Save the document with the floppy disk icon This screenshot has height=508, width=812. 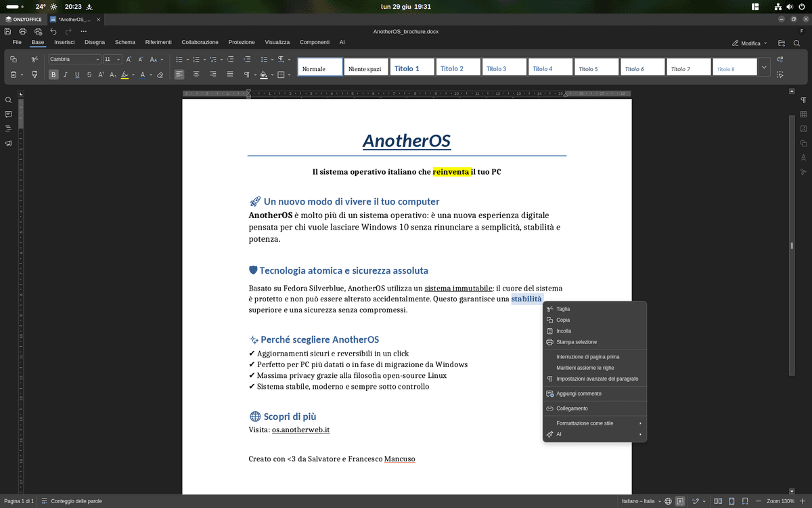[7, 31]
